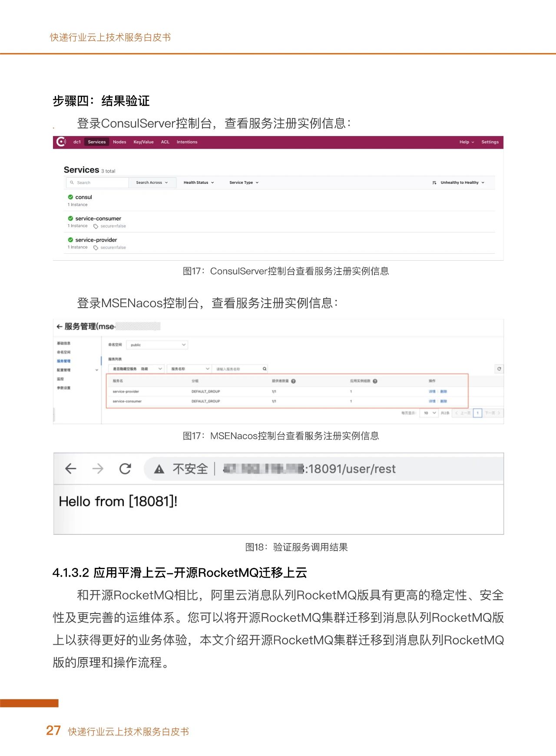The image size is (556, 756).
Task: Click green check icon next to consul
Action: [70, 197]
